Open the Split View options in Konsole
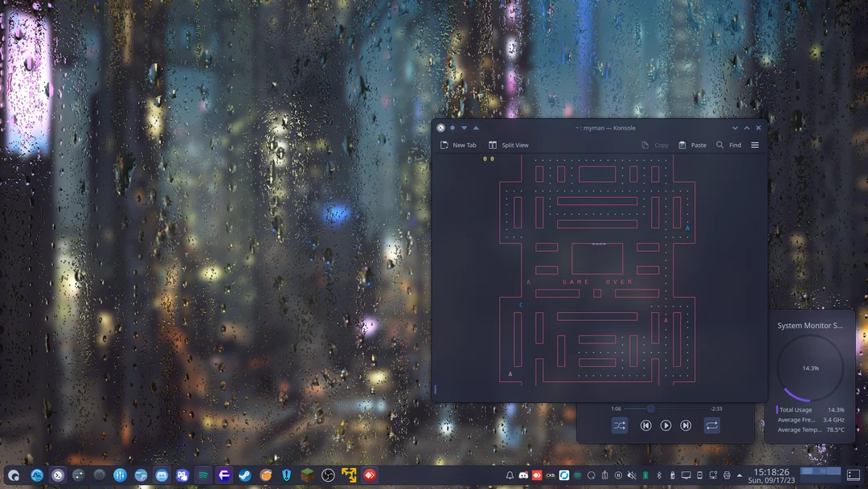 coord(510,145)
